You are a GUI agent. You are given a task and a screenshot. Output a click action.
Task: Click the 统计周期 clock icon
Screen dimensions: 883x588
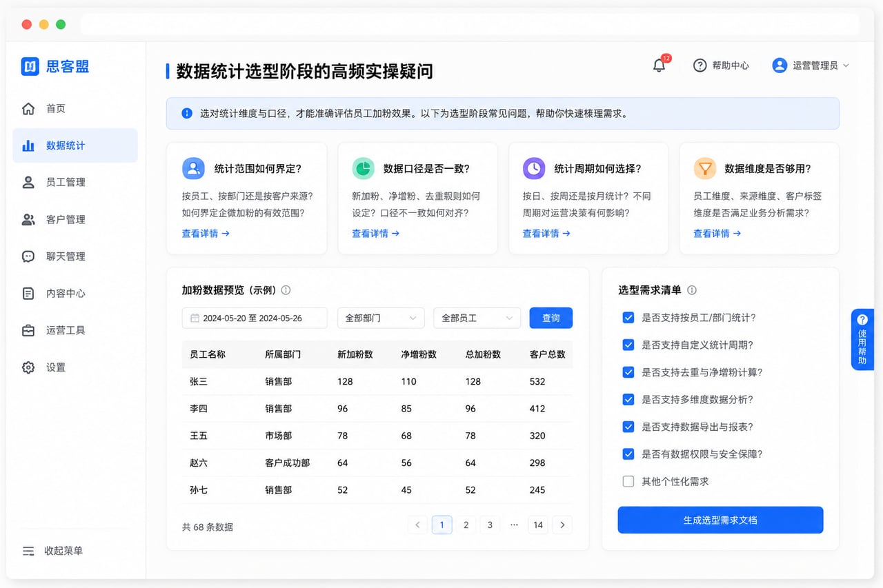coord(534,168)
